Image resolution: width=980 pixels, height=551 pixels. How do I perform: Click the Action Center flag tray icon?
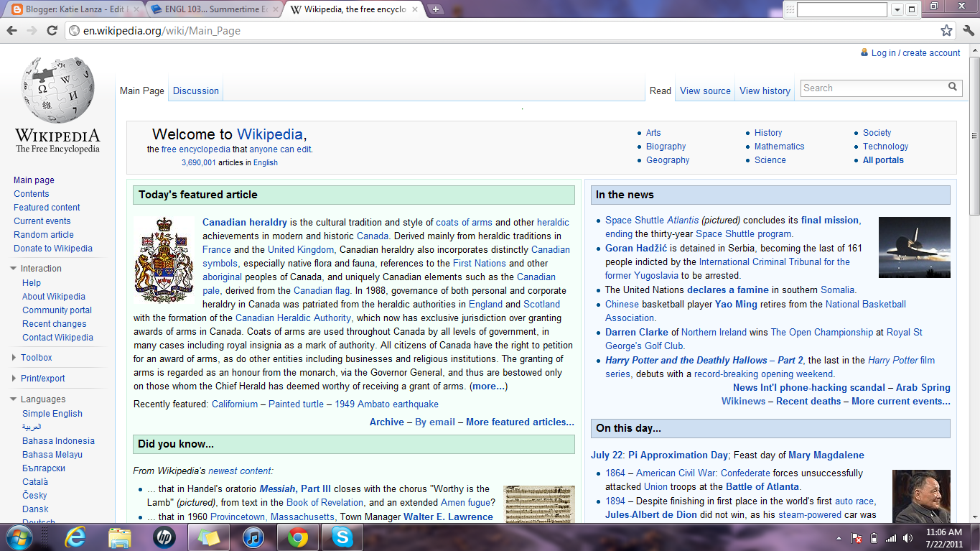(x=857, y=538)
